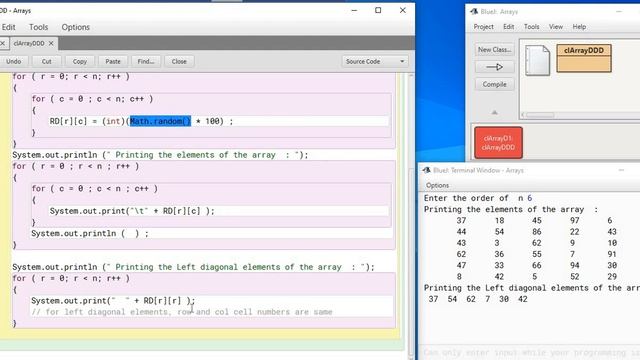Select the clArrayDDD class box
This screenshot has width=640, height=360.
[584, 58]
